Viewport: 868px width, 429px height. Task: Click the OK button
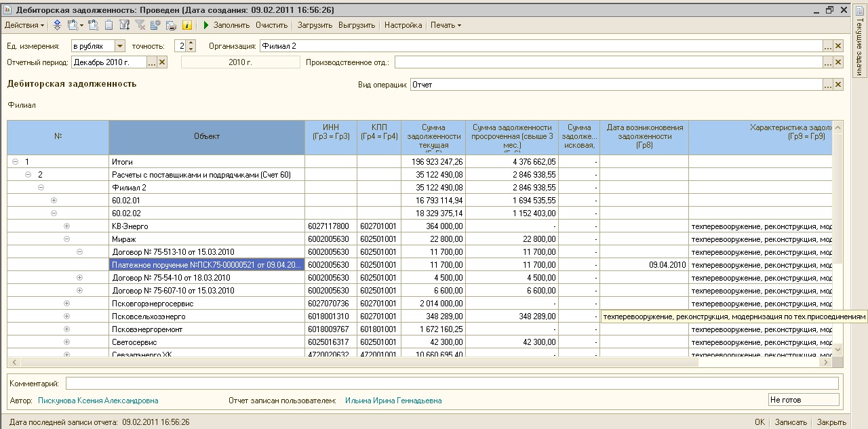point(759,422)
